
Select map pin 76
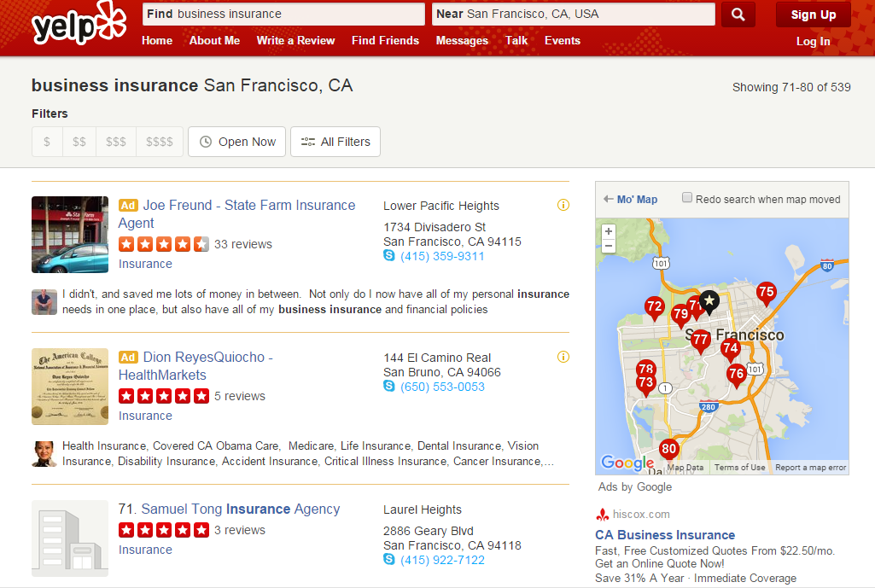click(736, 375)
